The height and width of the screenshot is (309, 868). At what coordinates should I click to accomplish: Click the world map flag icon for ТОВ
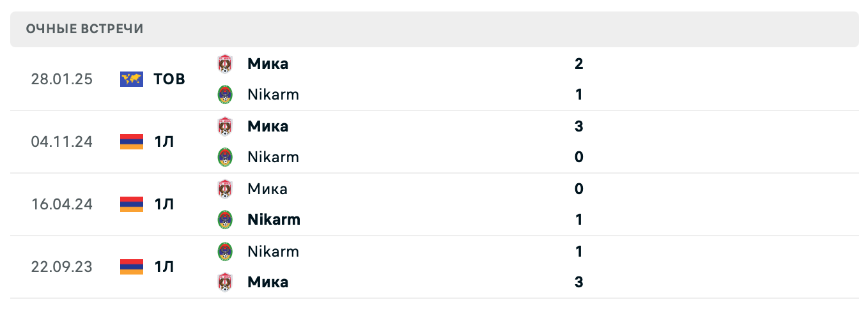(131, 79)
